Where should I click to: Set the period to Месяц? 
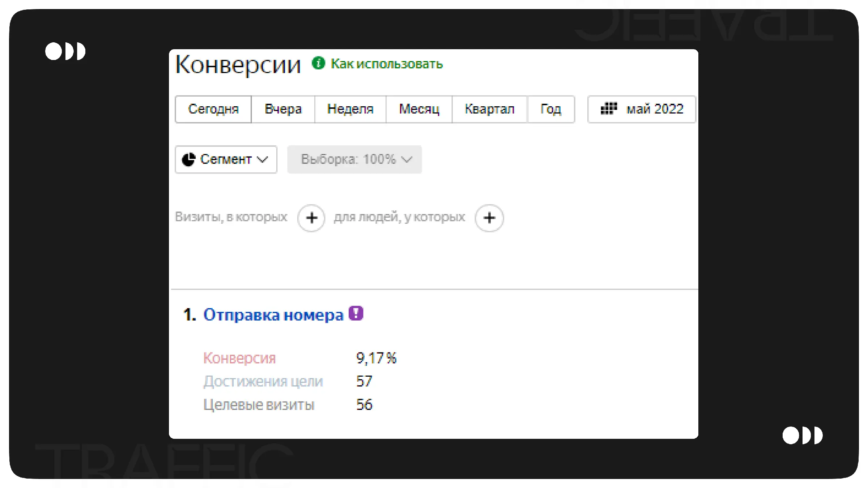pos(419,109)
